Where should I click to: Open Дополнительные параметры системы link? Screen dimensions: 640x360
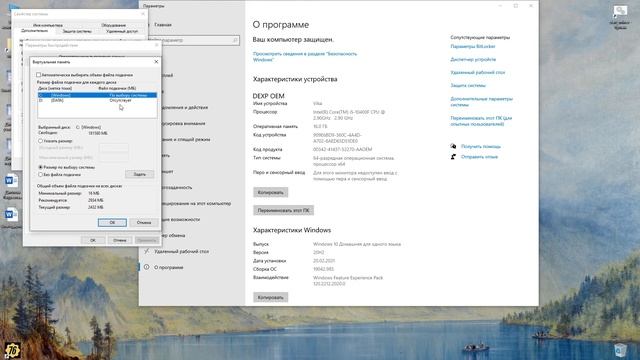point(481,102)
